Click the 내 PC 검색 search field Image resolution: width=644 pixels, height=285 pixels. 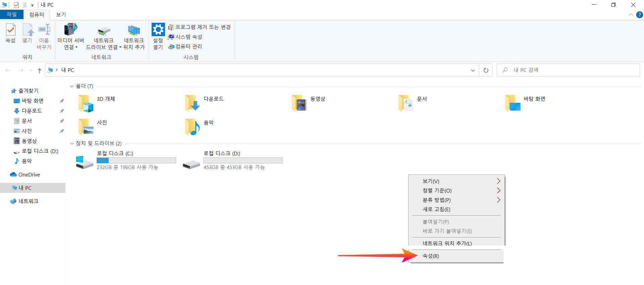click(x=568, y=70)
